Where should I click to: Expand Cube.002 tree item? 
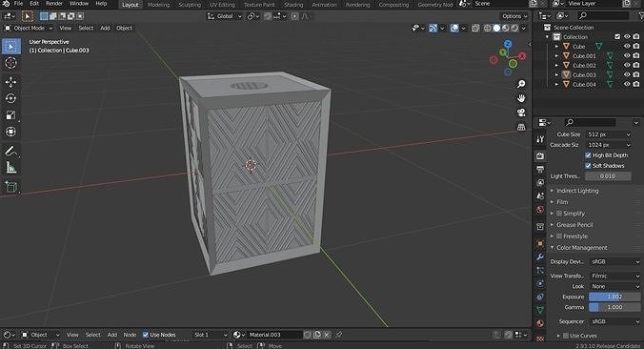pos(557,66)
